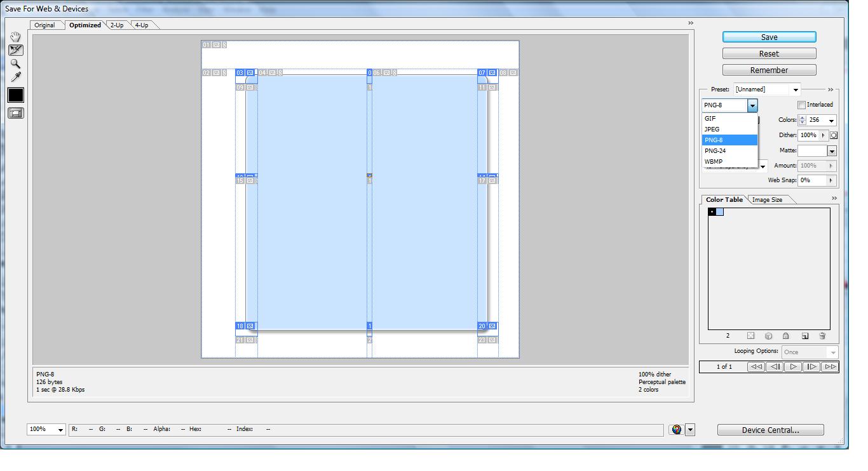868x471 pixels.
Task: Switch to the Image Size tab
Action: (769, 199)
